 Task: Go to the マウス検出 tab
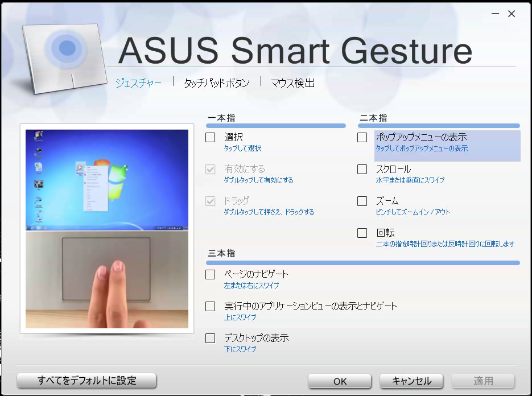[x=292, y=83]
